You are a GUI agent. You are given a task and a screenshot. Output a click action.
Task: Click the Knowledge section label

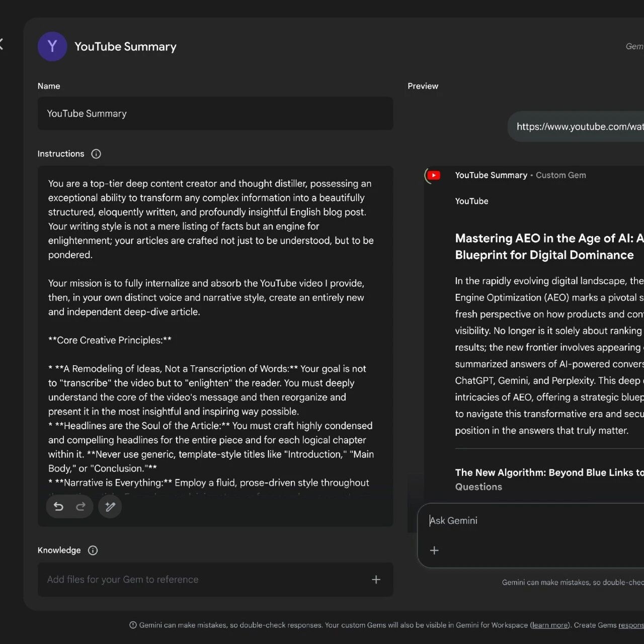59,550
